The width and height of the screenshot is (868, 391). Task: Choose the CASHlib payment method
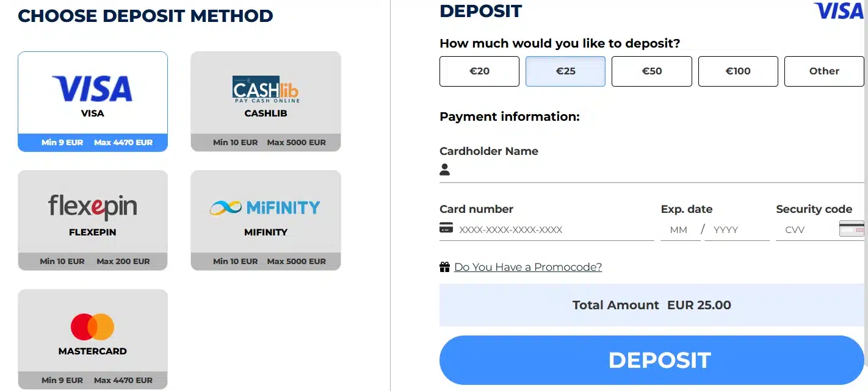coord(266,101)
